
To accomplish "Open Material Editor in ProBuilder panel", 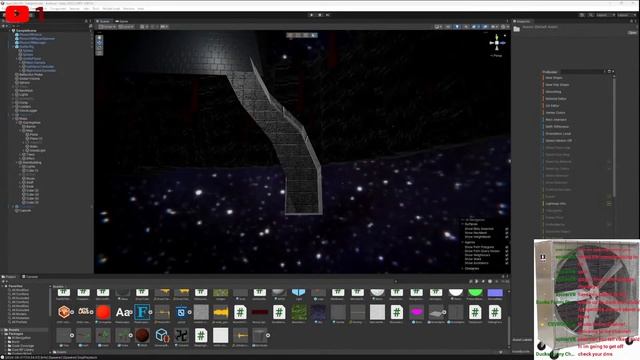I will pyautogui.click(x=556, y=98).
